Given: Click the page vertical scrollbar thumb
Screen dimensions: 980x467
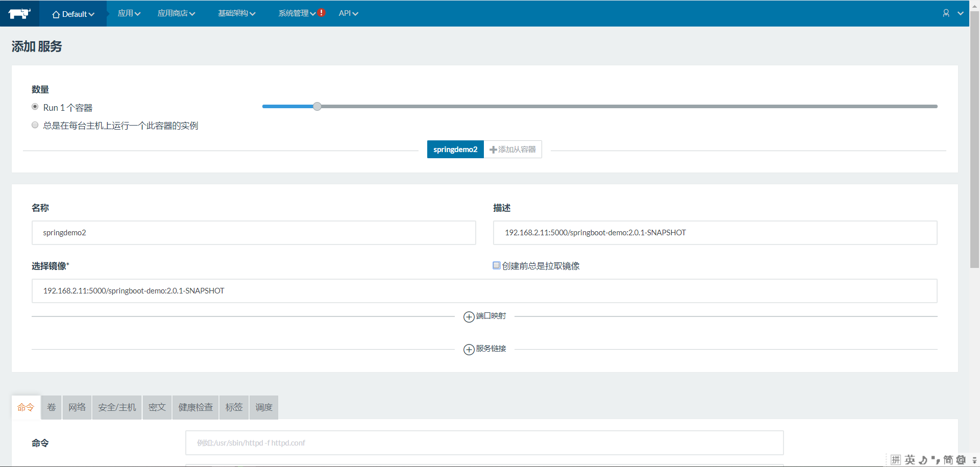Looking at the screenshot, I should [x=974, y=139].
